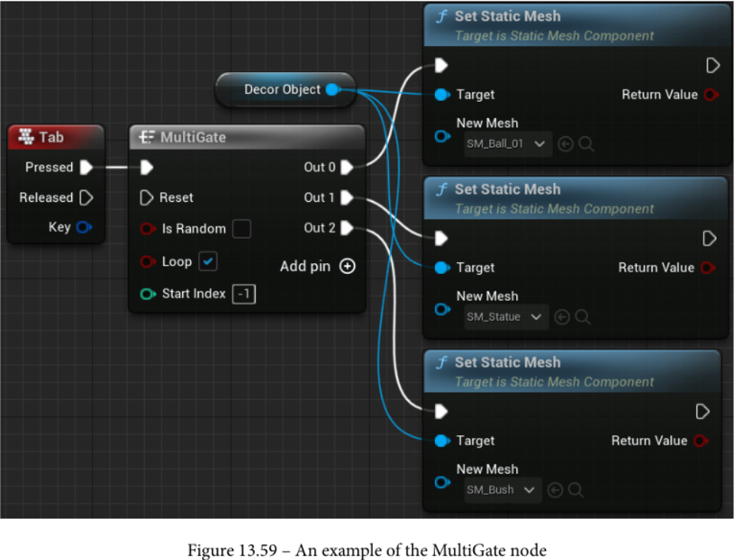735x560 pixels.
Task: Click the Tab keyboard event icon
Action: tap(26, 136)
